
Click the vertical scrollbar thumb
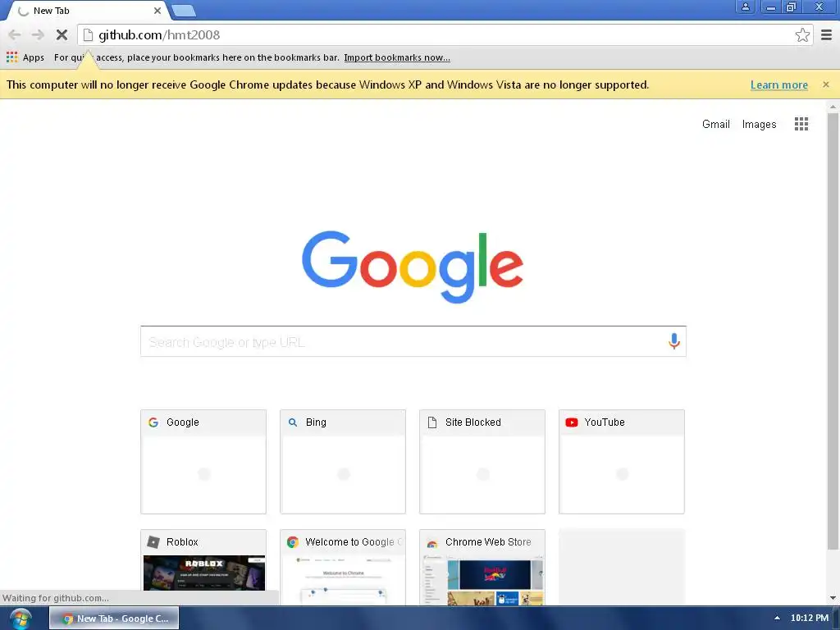click(833, 331)
